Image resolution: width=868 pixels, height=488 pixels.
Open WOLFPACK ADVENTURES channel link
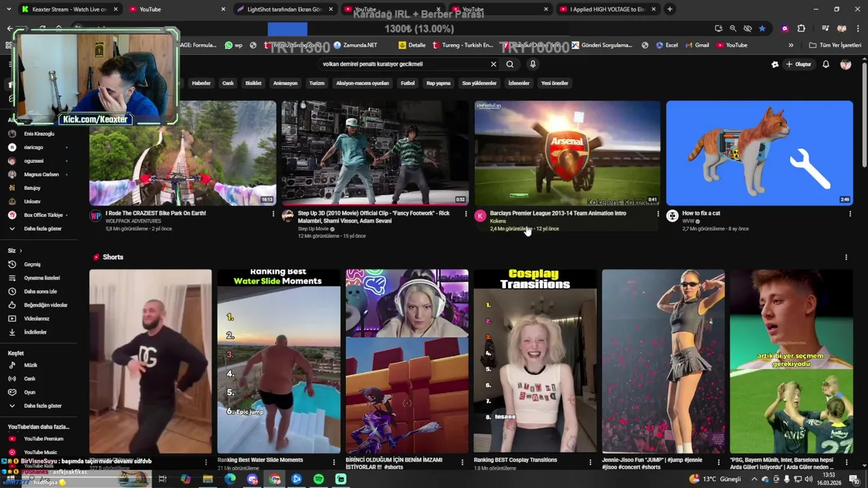pyautogui.click(x=133, y=221)
